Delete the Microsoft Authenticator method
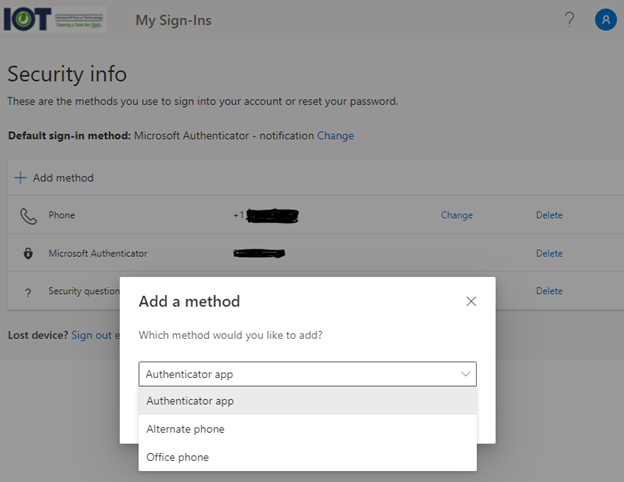Screen dimensions: 624x482 tap(549, 253)
